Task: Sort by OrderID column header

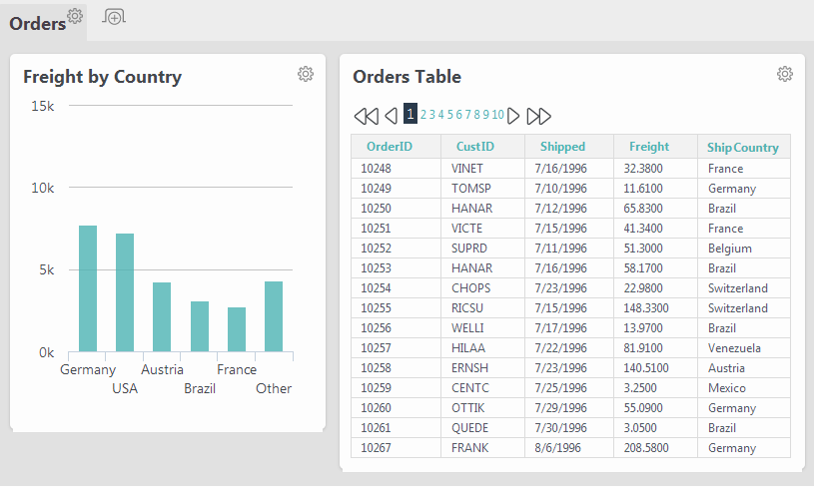Action: click(x=390, y=147)
